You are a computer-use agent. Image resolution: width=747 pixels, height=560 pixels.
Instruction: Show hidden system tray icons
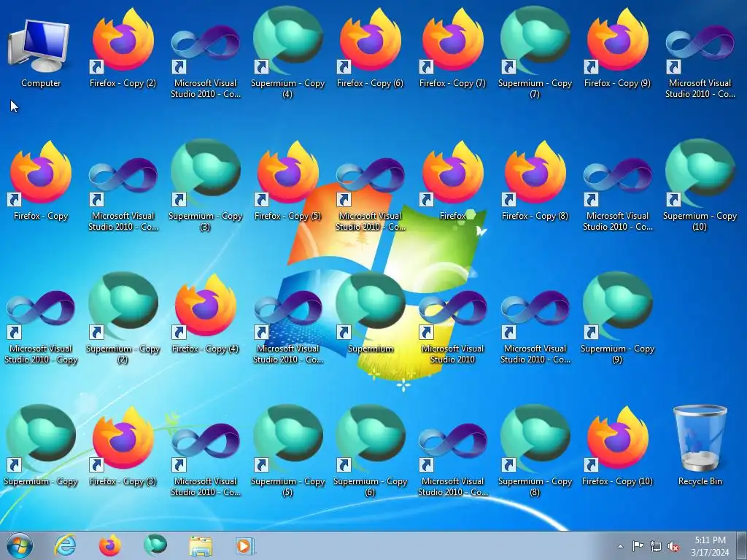pos(620,547)
